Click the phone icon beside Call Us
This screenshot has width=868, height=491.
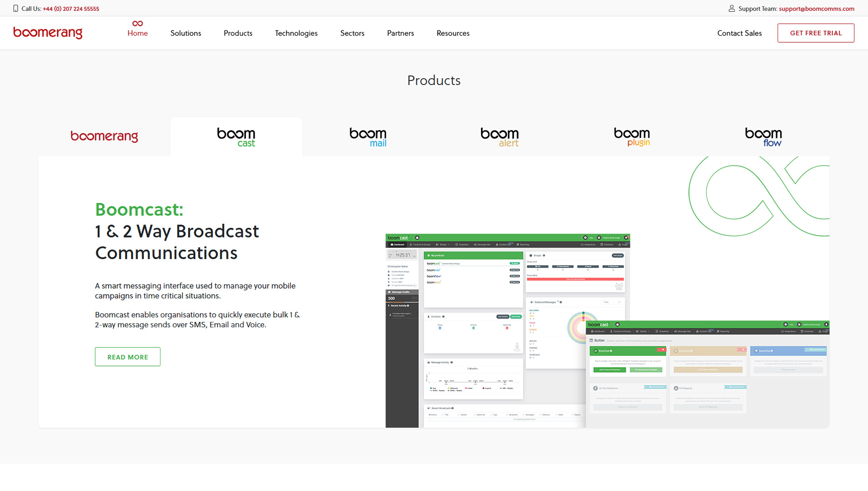(x=15, y=9)
